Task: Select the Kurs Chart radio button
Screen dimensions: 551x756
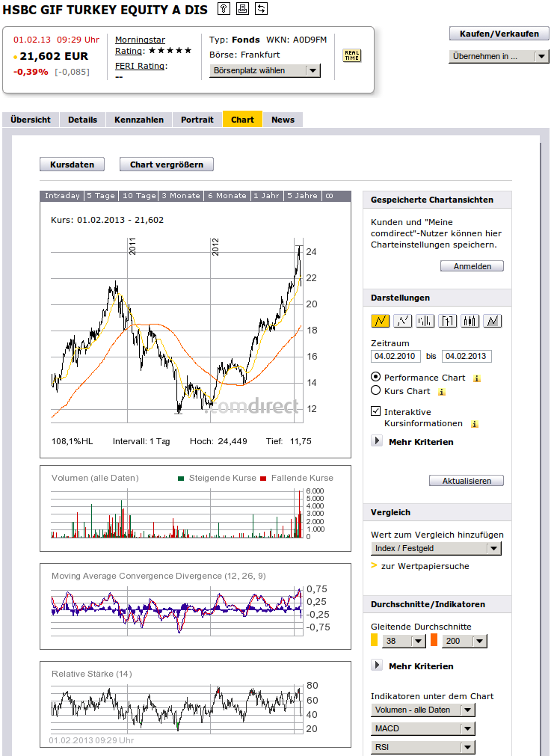Action: pos(375,390)
